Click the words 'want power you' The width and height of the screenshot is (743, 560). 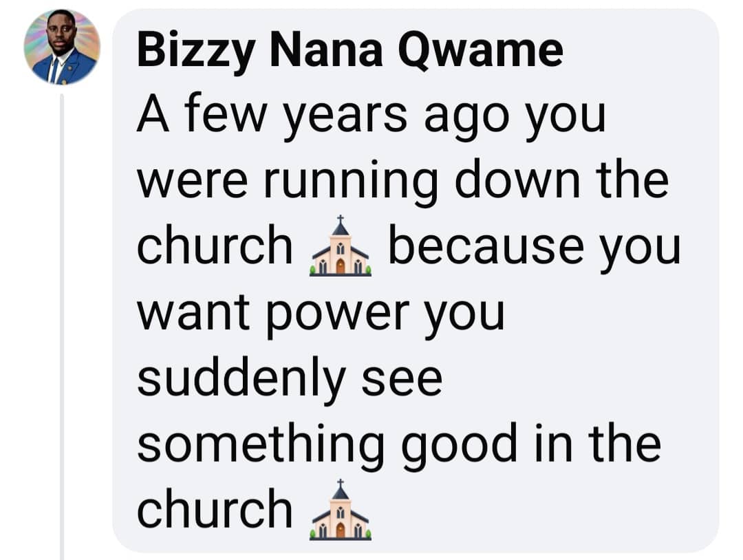click(x=321, y=312)
